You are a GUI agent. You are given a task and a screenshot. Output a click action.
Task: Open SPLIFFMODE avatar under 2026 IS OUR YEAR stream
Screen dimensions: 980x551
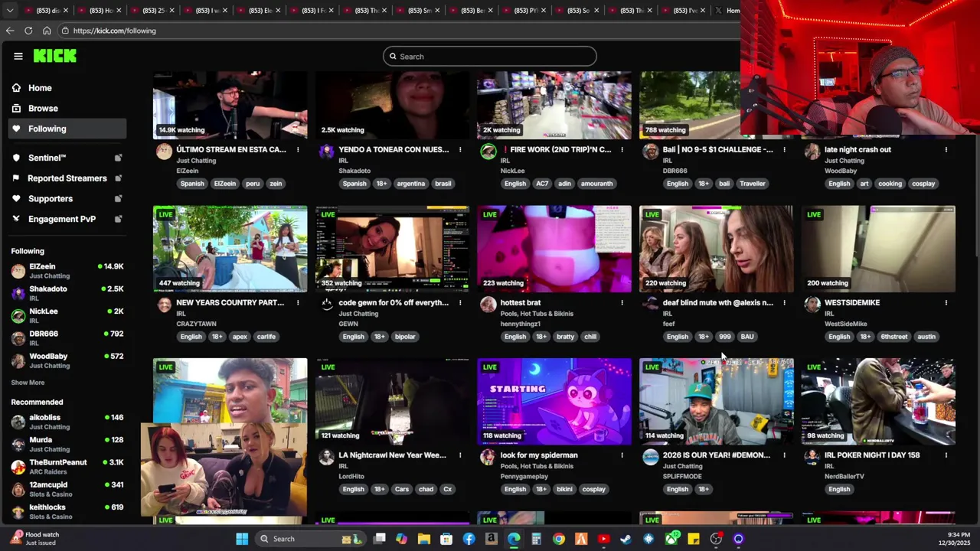pyautogui.click(x=651, y=457)
